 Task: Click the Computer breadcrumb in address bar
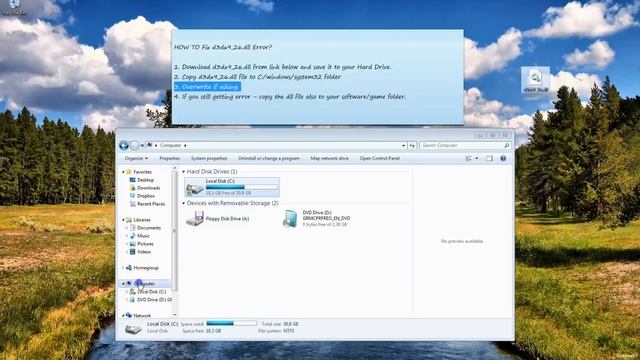[171, 145]
